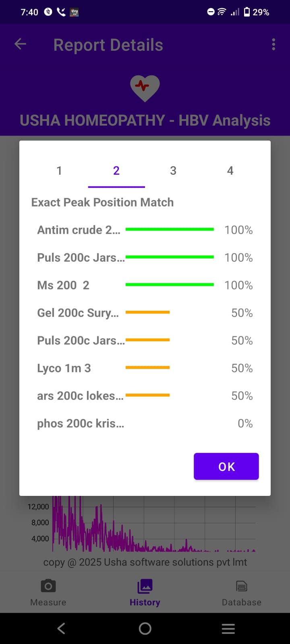Tap the purple spectrum chart
This screenshot has height=644, width=290.
(153, 525)
